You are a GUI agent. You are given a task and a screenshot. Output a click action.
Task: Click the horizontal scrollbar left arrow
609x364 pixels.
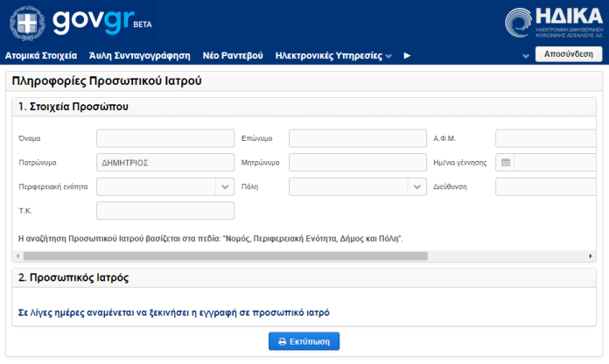click(17, 256)
